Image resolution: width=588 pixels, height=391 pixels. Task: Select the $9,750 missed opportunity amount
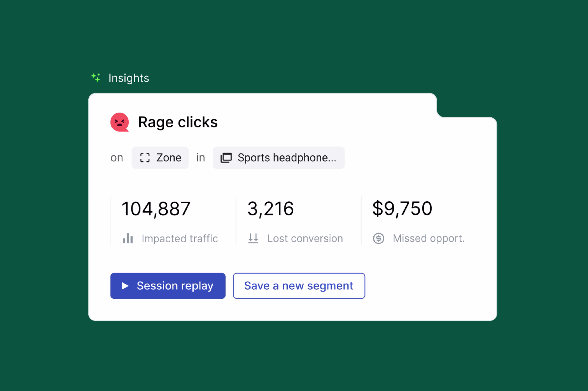(402, 209)
